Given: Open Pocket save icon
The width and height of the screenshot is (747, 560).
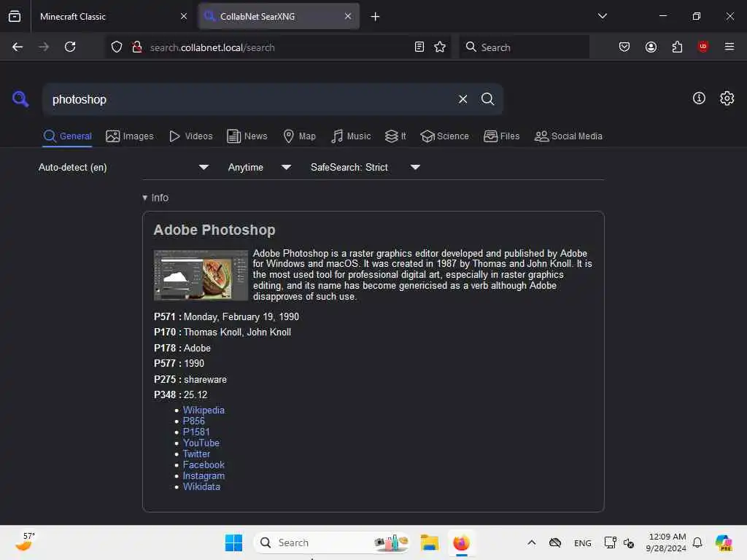Looking at the screenshot, I should 624,47.
